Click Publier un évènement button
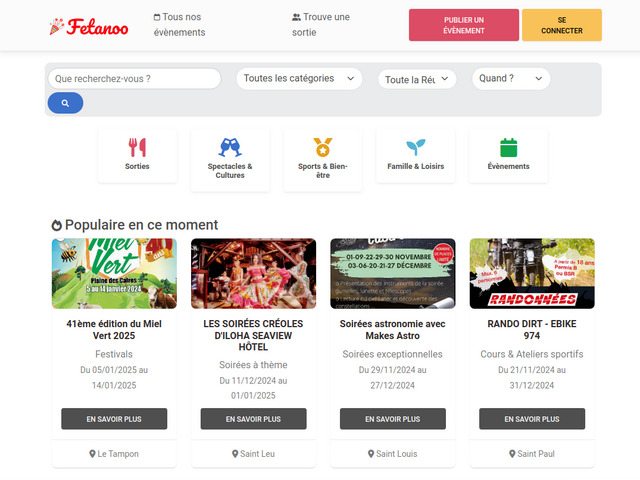This screenshot has height=480, width=640. pyautogui.click(x=464, y=25)
